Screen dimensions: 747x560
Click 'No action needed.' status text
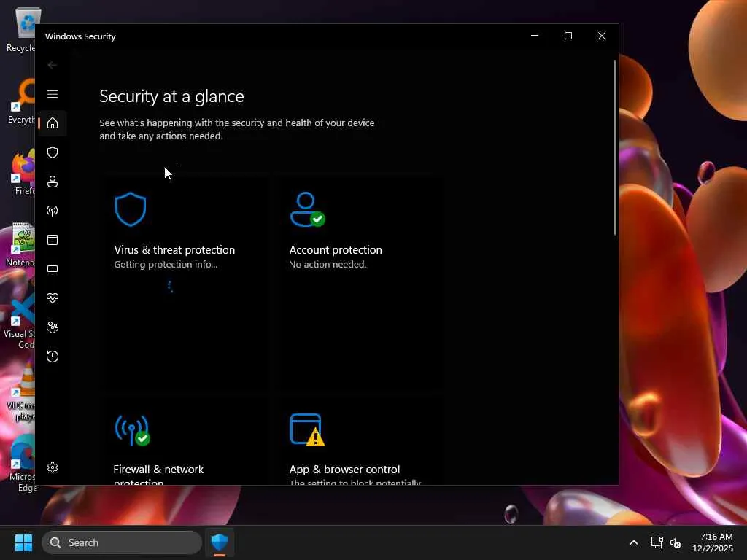pos(328,264)
